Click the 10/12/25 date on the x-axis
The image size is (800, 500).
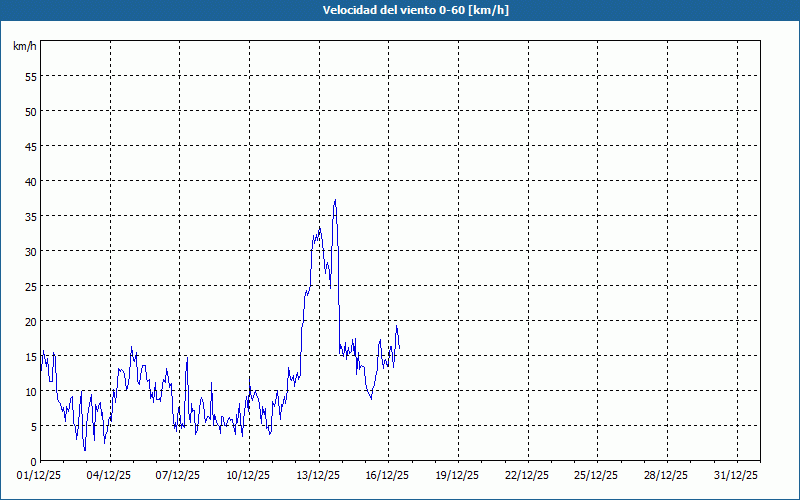[249, 475]
